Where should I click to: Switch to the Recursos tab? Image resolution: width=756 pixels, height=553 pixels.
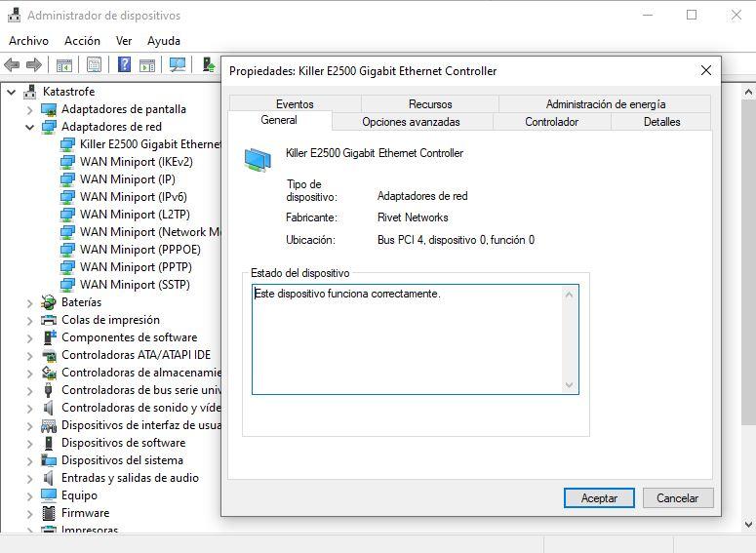tap(430, 103)
